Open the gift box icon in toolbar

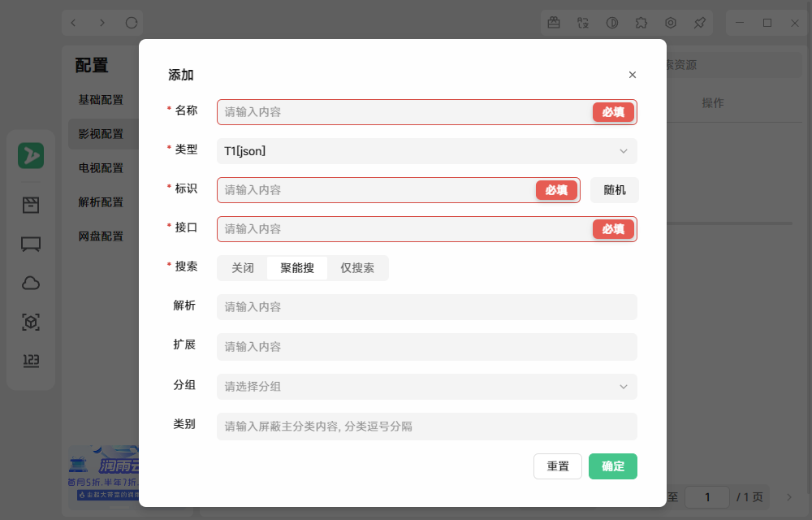[x=554, y=23]
